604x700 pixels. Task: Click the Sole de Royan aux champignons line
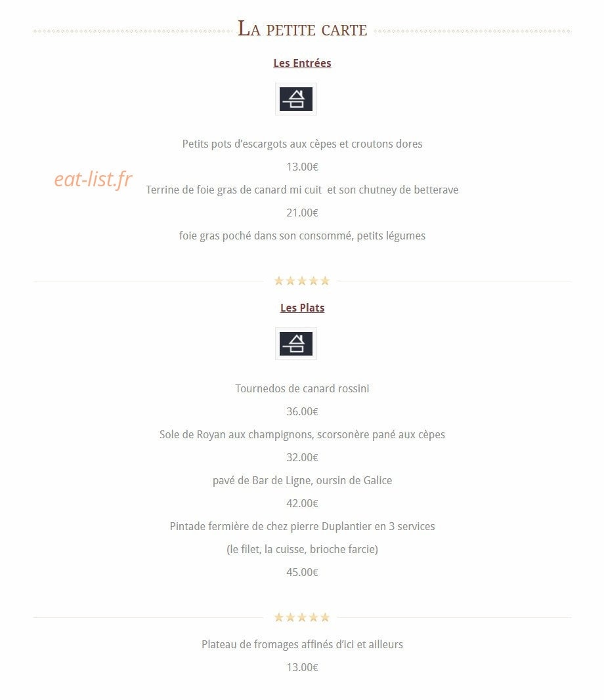pyautogui.click(x=302, y=434)
